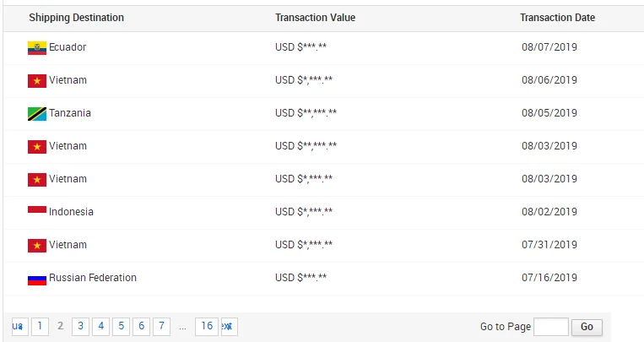
Task: Go to the next results page
Action: [228, 326]
